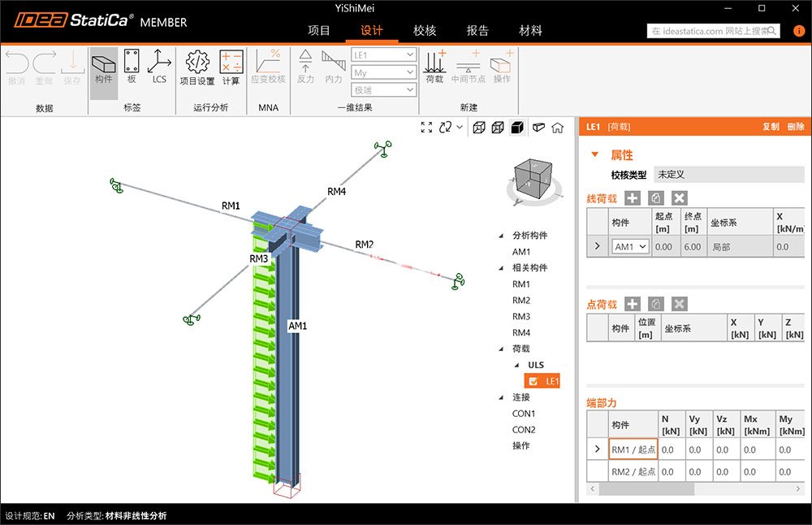The image size is (812, 525).
Task: Collapse the 相关构件 tree node
Action: (501, 268)
